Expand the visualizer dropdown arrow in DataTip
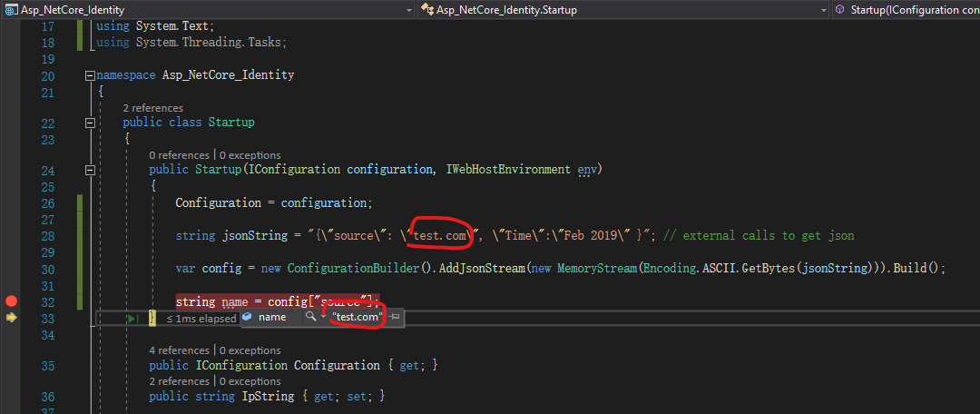980x414 pixels. click(x=322, y=317)
